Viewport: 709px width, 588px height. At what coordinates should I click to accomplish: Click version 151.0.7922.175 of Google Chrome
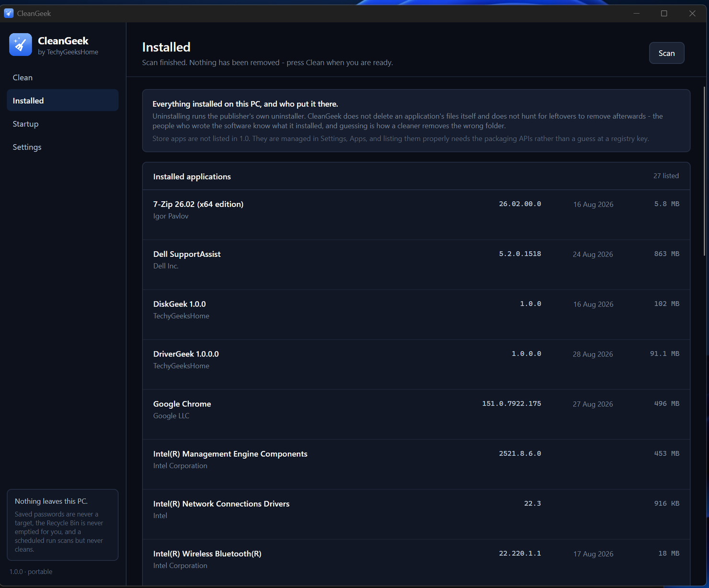[512, 404]
